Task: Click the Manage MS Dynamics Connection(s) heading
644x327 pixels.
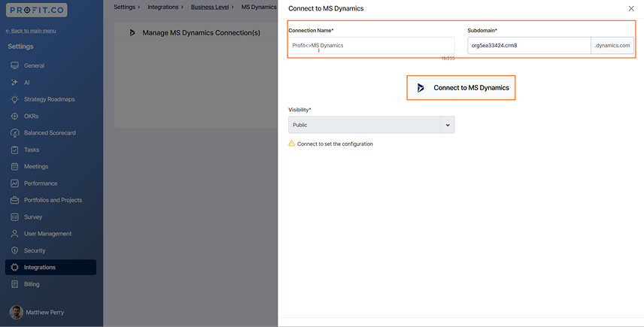Action: pos(202,33)
